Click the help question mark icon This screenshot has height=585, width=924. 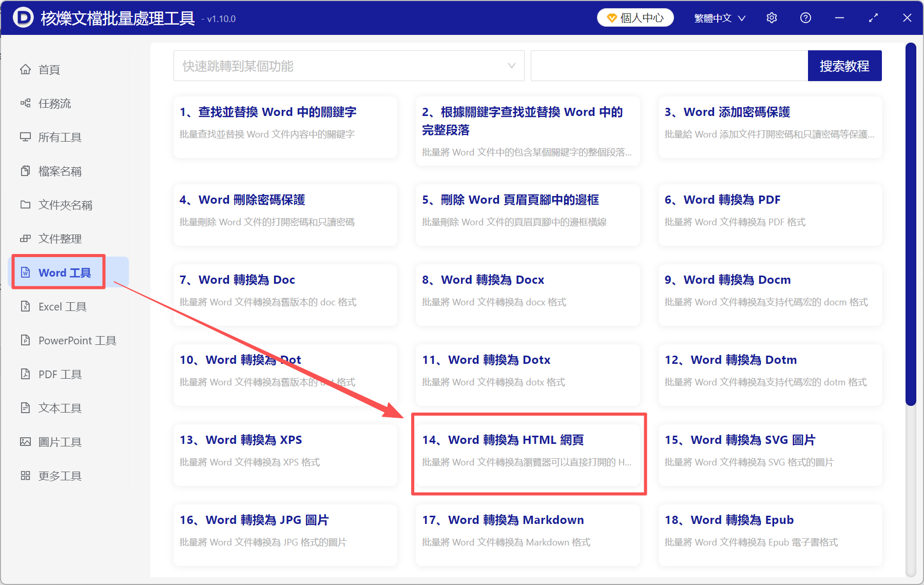805,17
